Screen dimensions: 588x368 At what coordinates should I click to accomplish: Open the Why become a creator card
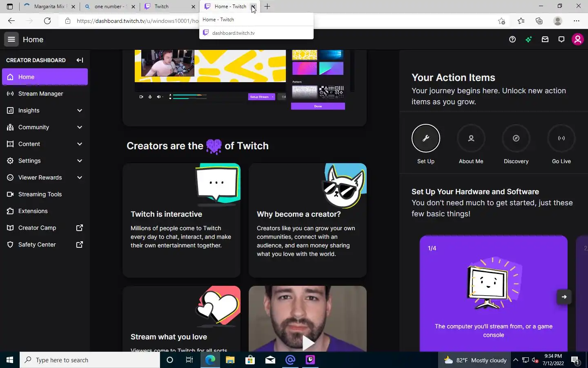pos(308,220)
